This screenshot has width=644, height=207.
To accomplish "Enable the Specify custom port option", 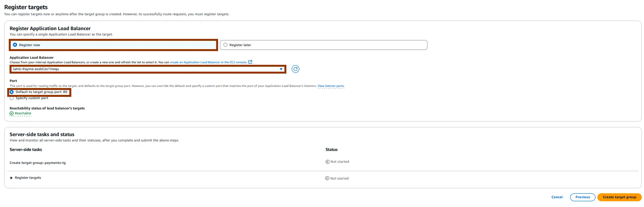I will coord(12,98).
